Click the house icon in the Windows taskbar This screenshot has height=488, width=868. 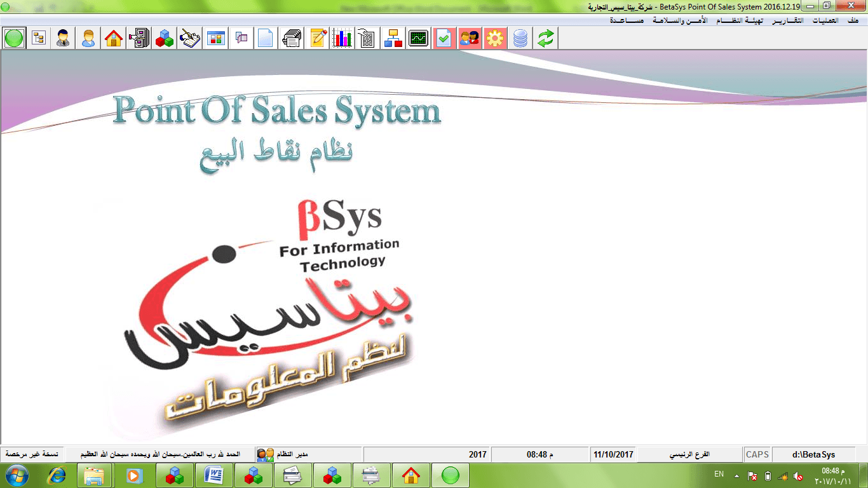(411, 475)
